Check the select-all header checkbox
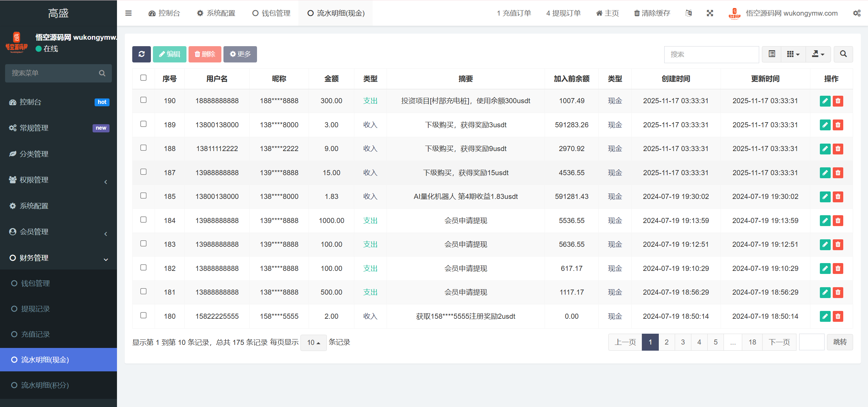Viewport: 868px width, 407px height. 143,78
